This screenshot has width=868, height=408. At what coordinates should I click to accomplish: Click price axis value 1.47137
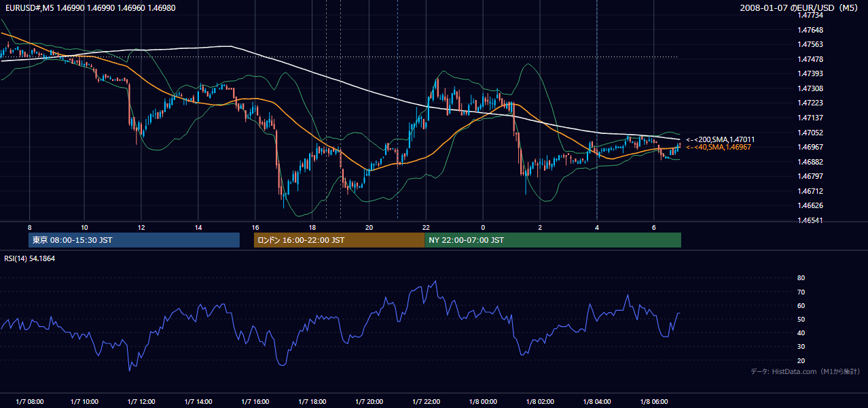tap(810, 118)
